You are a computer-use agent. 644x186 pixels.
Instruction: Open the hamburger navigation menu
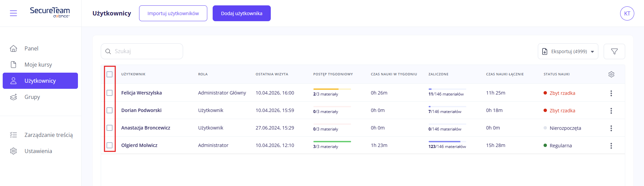tap(13, 13)
